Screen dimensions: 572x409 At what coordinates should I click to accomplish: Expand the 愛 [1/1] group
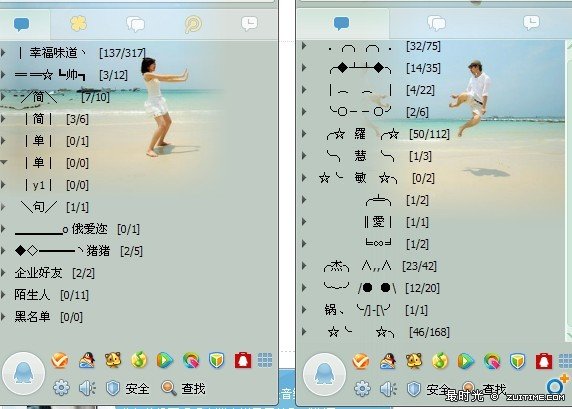coord(304,222)
